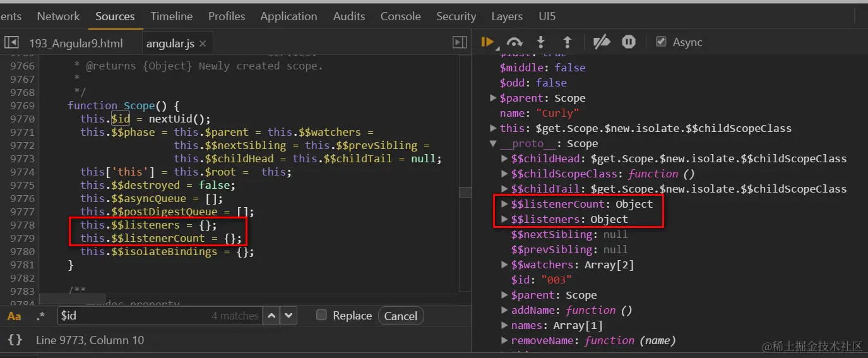The width and height of the screenshot is (868, 358).
Task: Expand $$watchers: Array[2]
Action: pyautogui.click(x=505, y=265)
